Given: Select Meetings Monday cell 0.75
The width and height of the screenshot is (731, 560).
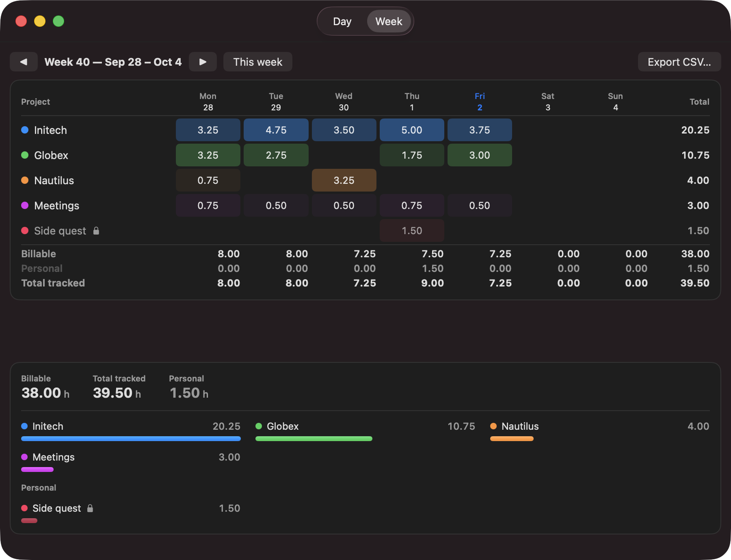Looking at the screenshot, I should point(208,205).
